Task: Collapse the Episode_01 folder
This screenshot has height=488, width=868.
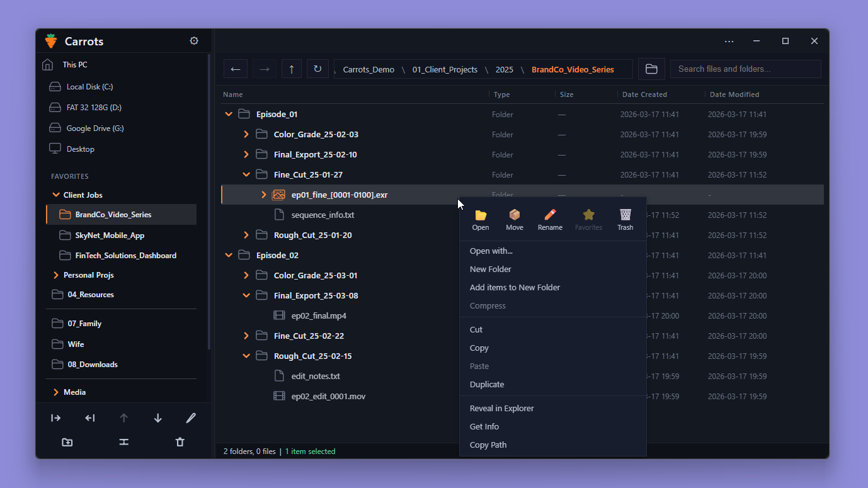Action: pyautogui.click(x=229, y=115)
